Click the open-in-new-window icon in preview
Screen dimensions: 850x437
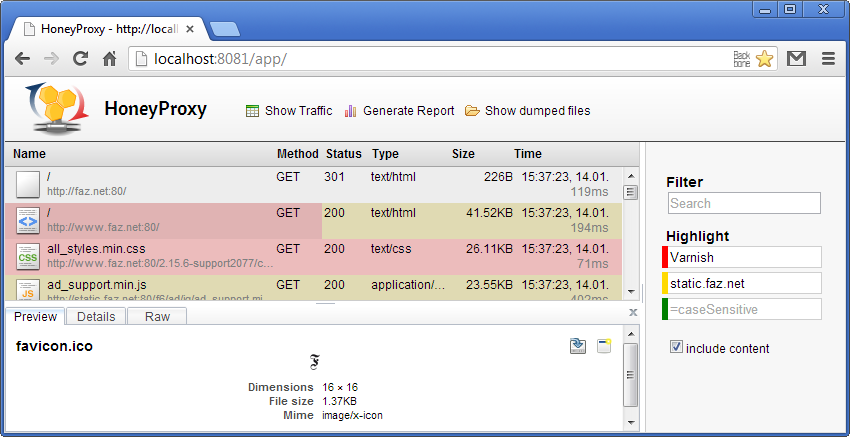[604, 346]
